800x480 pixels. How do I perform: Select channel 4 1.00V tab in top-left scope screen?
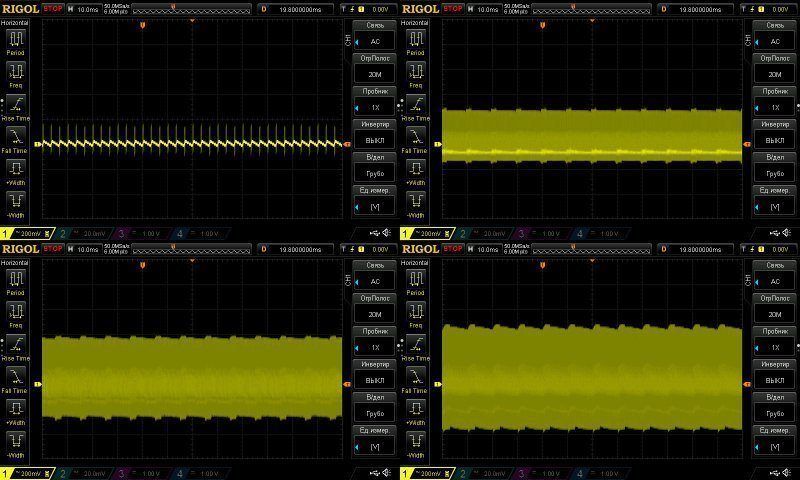[x=201, y=234]
